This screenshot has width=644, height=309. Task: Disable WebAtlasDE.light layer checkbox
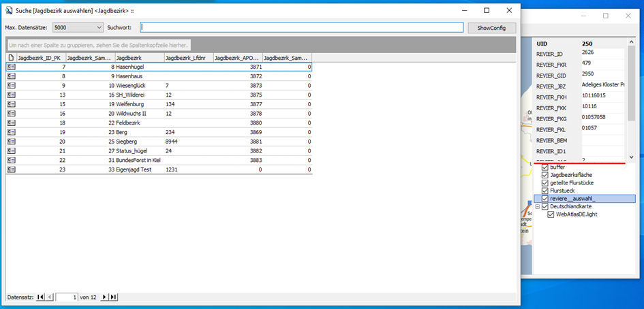point(551,214)
